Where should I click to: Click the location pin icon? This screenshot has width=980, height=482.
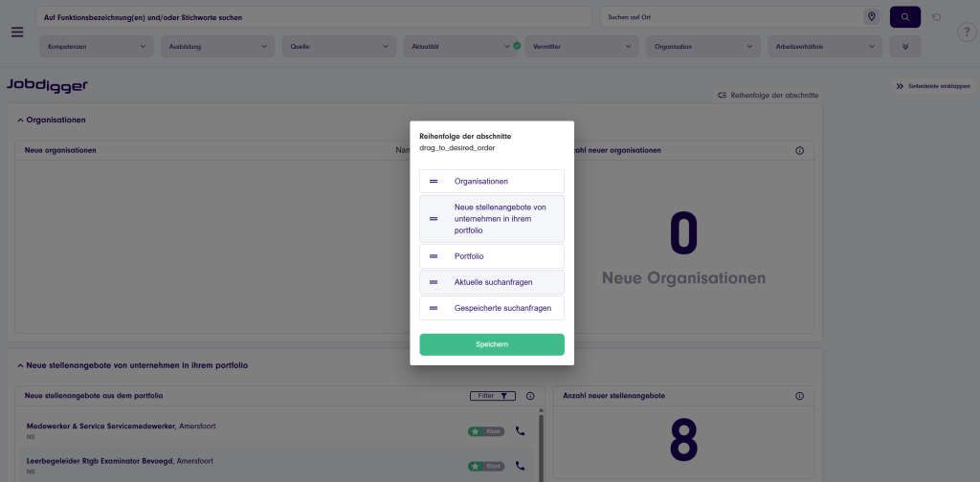coord(871,17)
